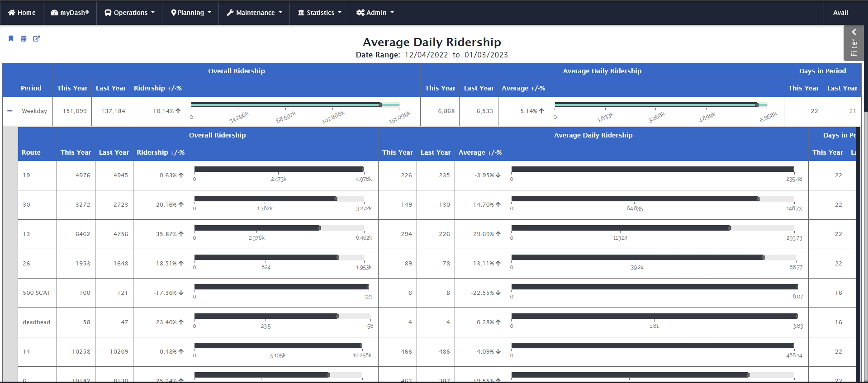Sort by the Period column header

click(31, 88)
